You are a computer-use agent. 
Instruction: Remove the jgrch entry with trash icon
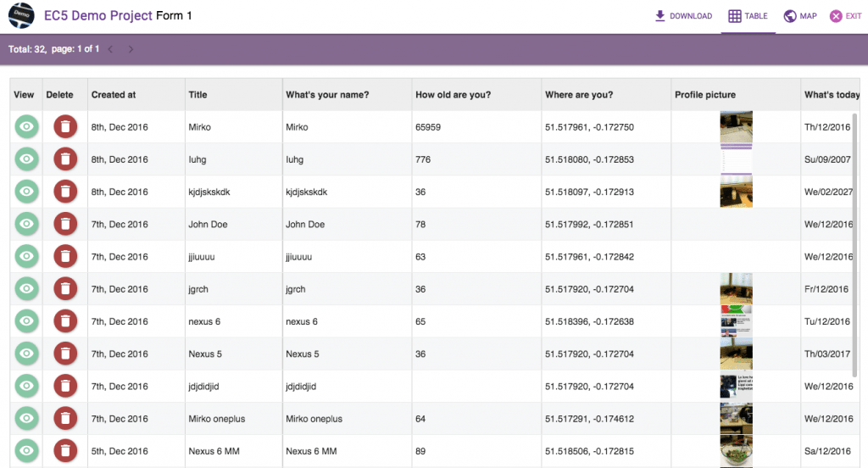click(64, 289)
